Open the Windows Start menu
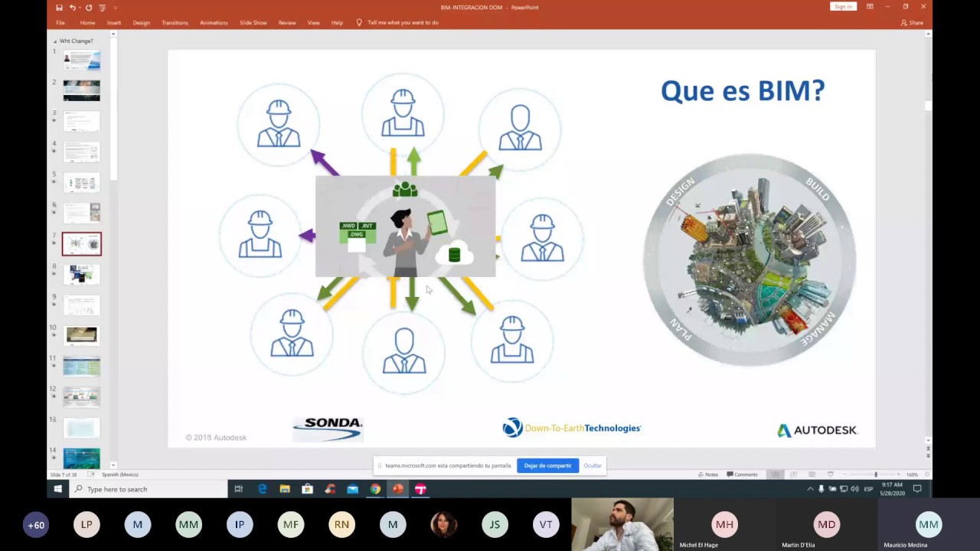The image size is (980, 551). (58, 489)
